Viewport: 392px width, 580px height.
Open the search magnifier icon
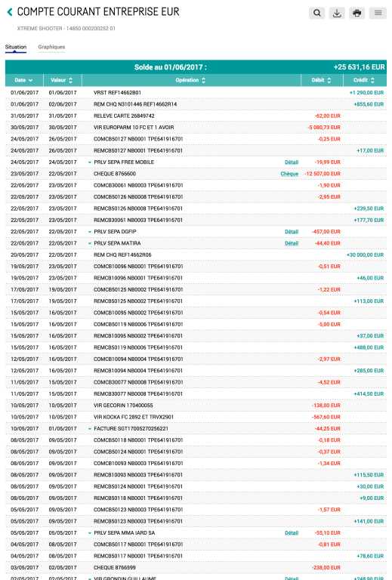coord(317,13)
